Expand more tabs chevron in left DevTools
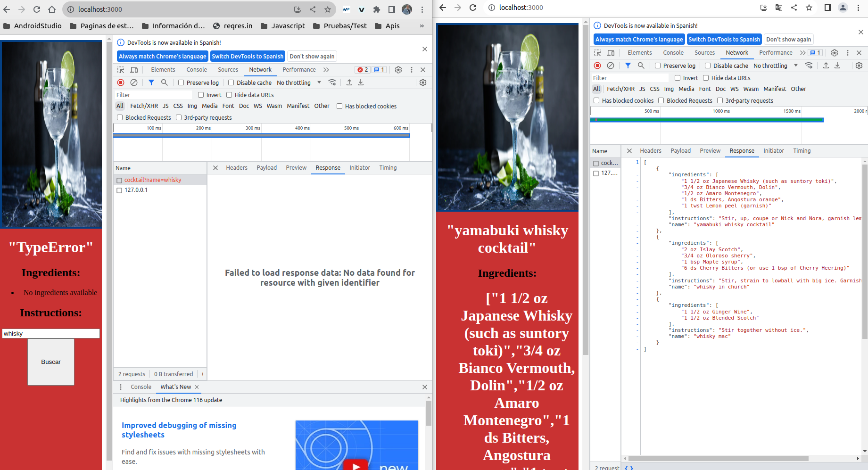Image resolution: width=868 pixels, height=470 pixels. click(x=326, y=70)
